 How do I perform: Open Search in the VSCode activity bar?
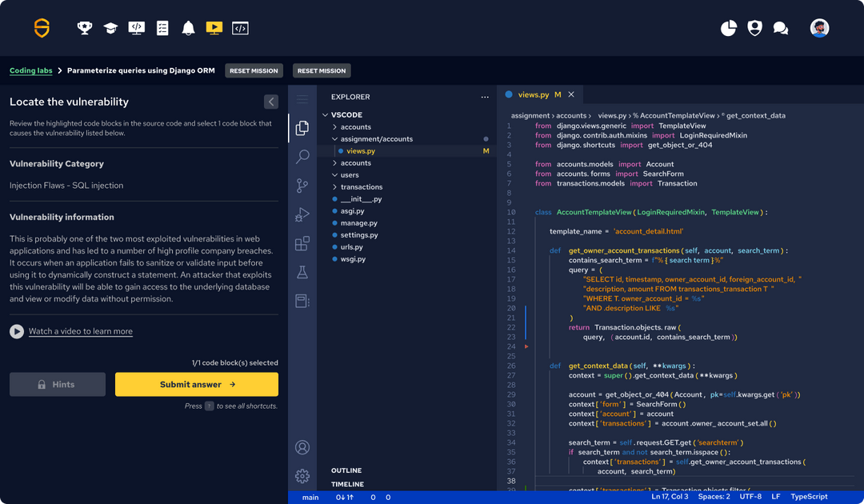click(302, 157)
